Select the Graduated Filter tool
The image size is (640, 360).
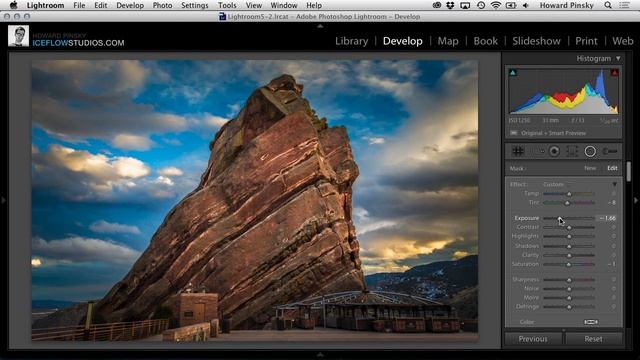click(572, 151)
